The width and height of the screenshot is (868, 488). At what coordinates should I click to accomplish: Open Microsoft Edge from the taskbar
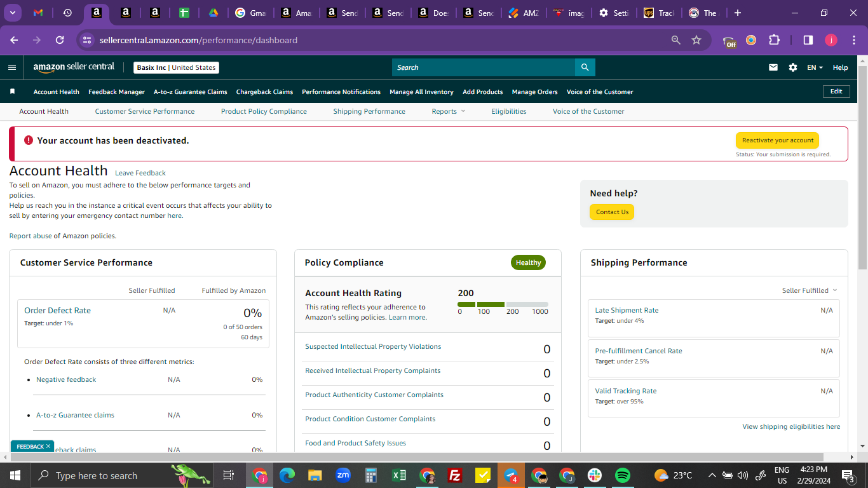(x=287, y=475)
